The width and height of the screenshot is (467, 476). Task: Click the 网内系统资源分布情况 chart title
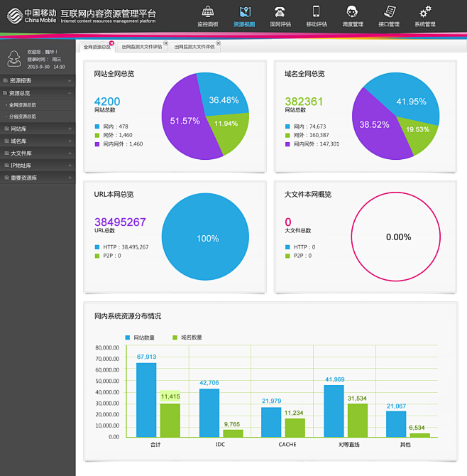click(x=128, y=316)
